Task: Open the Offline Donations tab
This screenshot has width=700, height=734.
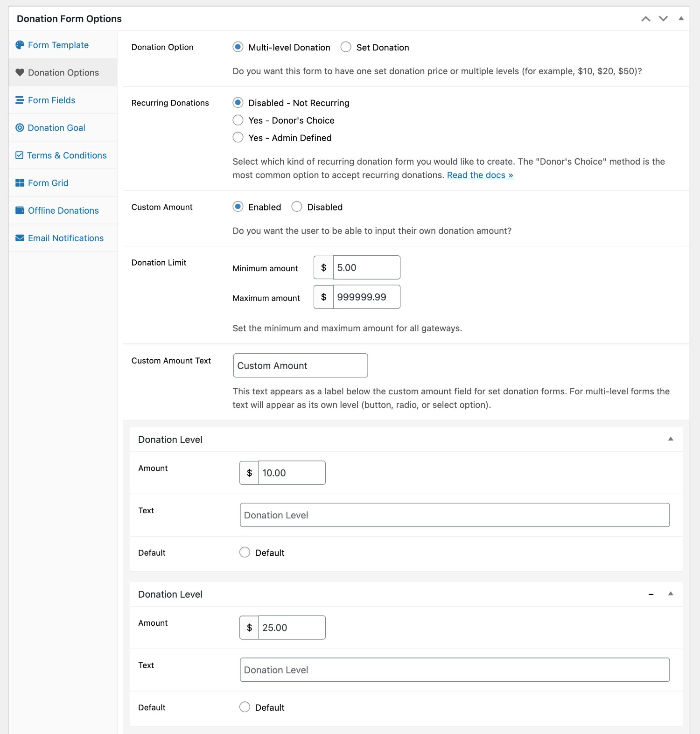Action: (x=63, y=210)
